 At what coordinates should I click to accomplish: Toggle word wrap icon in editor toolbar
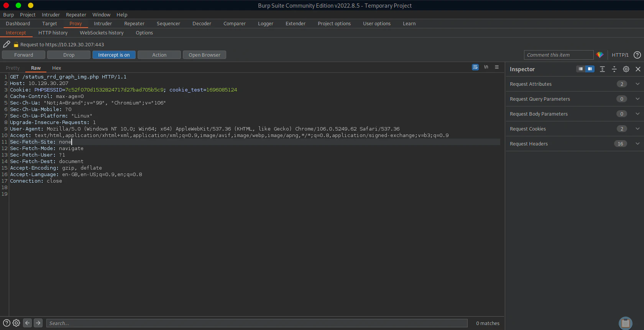pyautogui.click(x=475, y=67)
